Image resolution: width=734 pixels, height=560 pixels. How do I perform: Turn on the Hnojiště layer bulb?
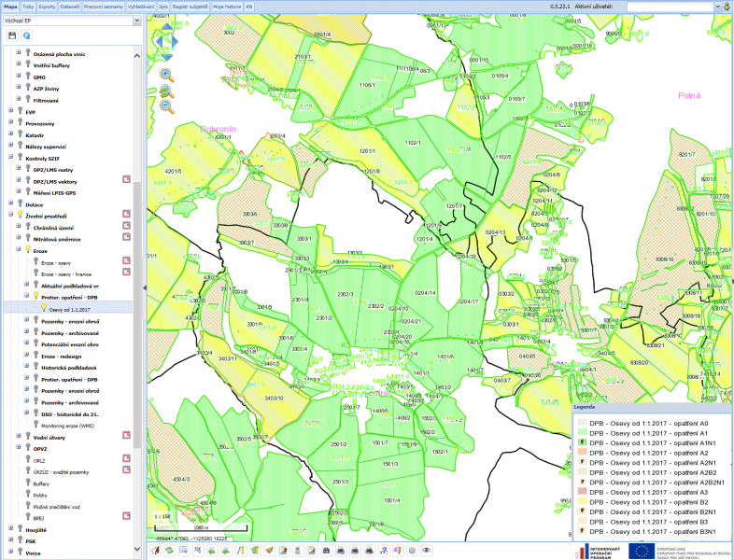tap(19, 528)
